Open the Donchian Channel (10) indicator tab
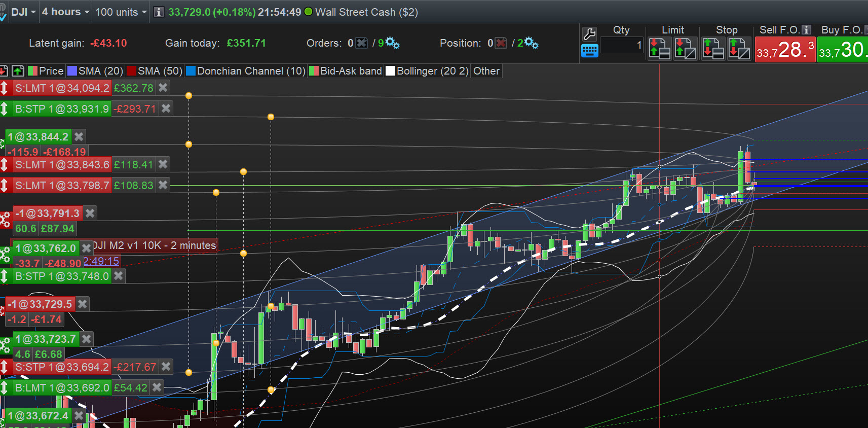Screen dimensions: 868x428 click(246, 71)
